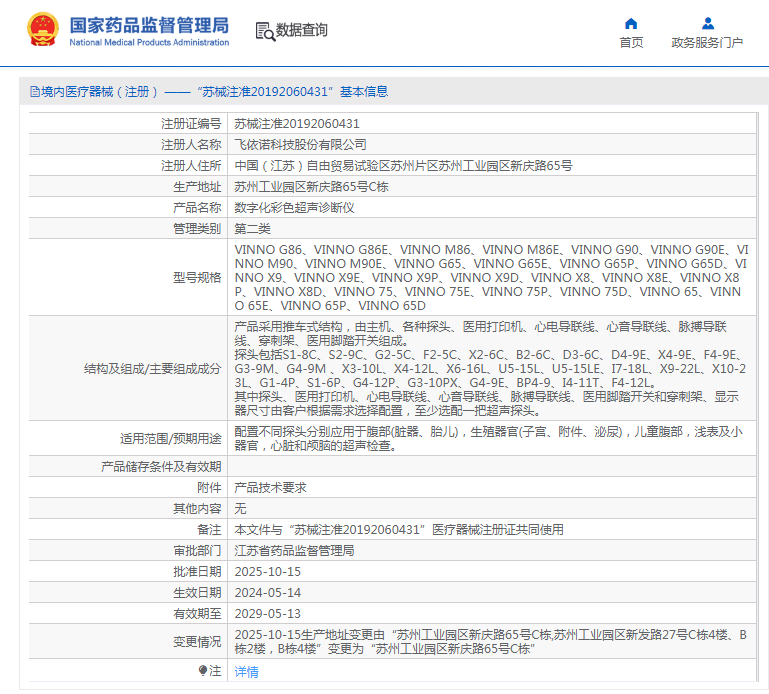Click the national emblem logo
Viewport: 769px width, 694px height.
(42, 30)
